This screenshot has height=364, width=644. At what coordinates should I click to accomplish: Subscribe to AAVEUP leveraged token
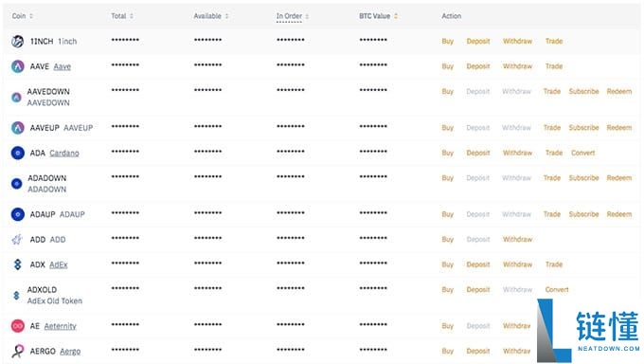(x=583, y=128)
